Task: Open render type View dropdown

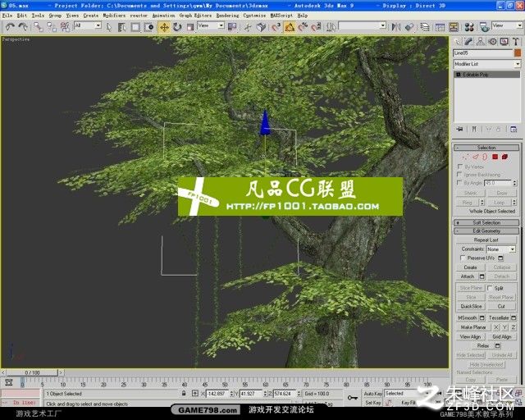Action: (507, 25)
